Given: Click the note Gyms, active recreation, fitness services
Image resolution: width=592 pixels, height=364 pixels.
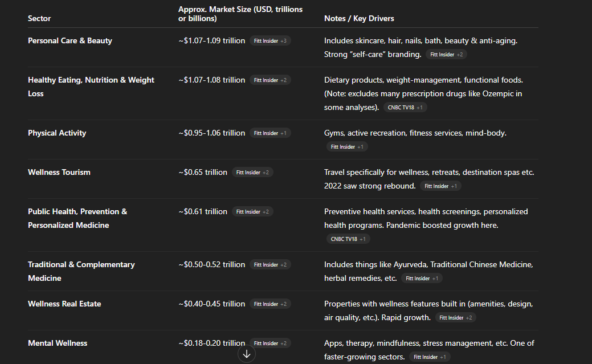Looking at the screenshot, I should [415, 133].
